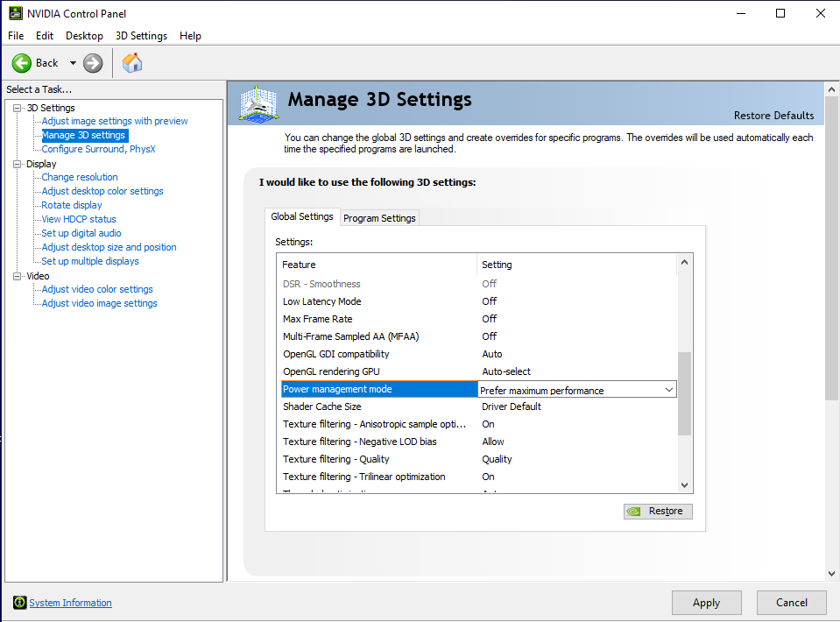This screenshot has width=840, height=622.
Task: Click the green Back arrow icon
Action: tap(21, 63)
